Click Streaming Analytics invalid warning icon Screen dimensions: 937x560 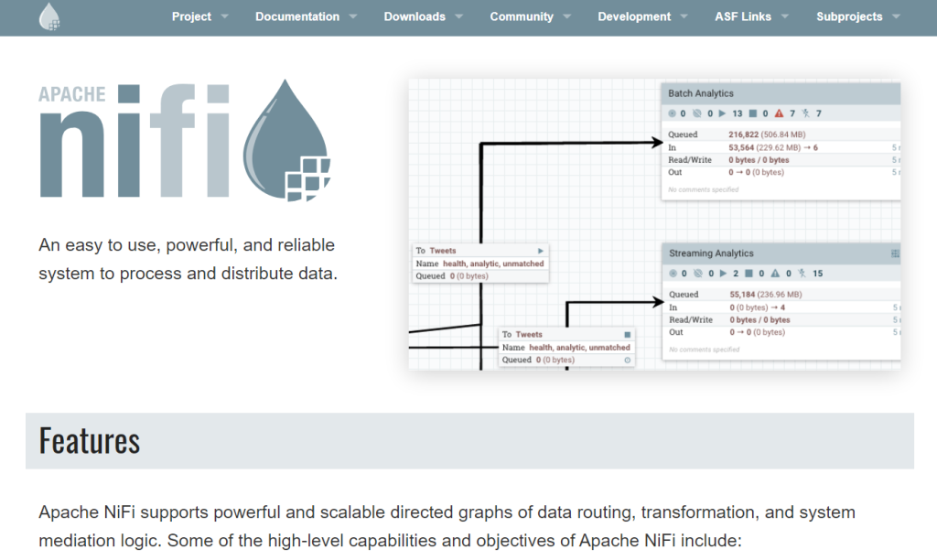click(775, 273)
